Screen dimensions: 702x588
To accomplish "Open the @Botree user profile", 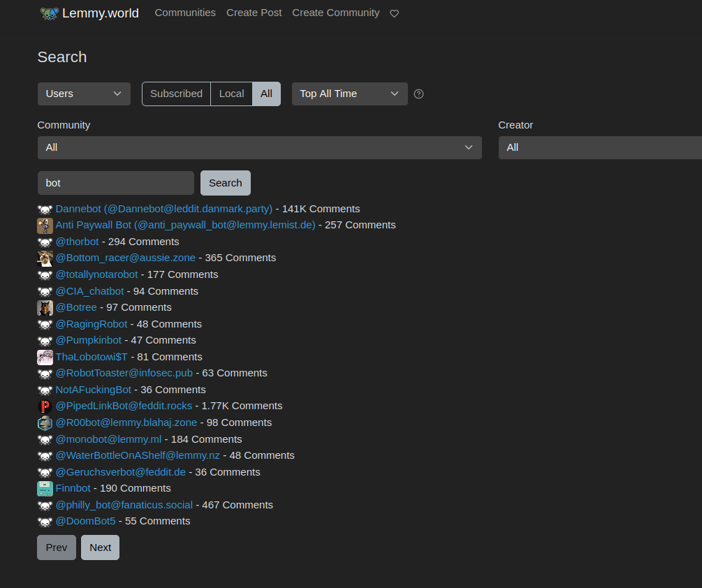I will click(76, 307).
